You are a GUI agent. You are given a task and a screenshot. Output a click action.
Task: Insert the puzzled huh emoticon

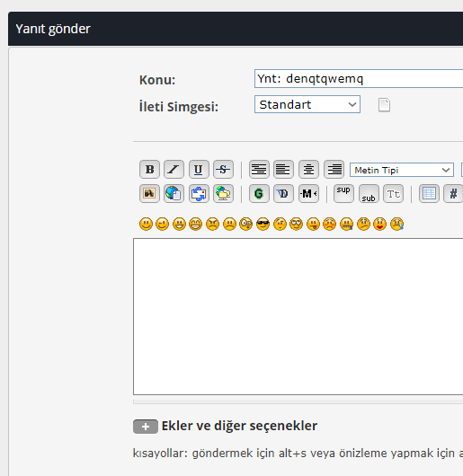tap(280, 224)
